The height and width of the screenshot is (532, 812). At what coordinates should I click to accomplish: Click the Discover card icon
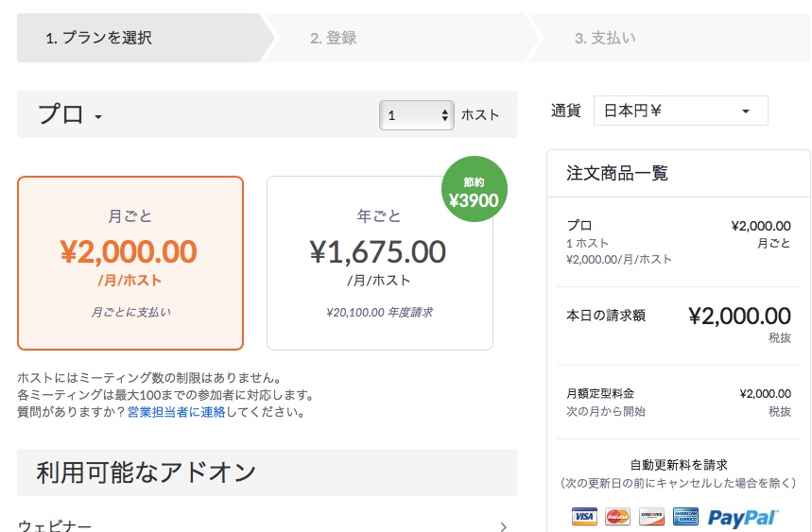(x=651, y=517)
